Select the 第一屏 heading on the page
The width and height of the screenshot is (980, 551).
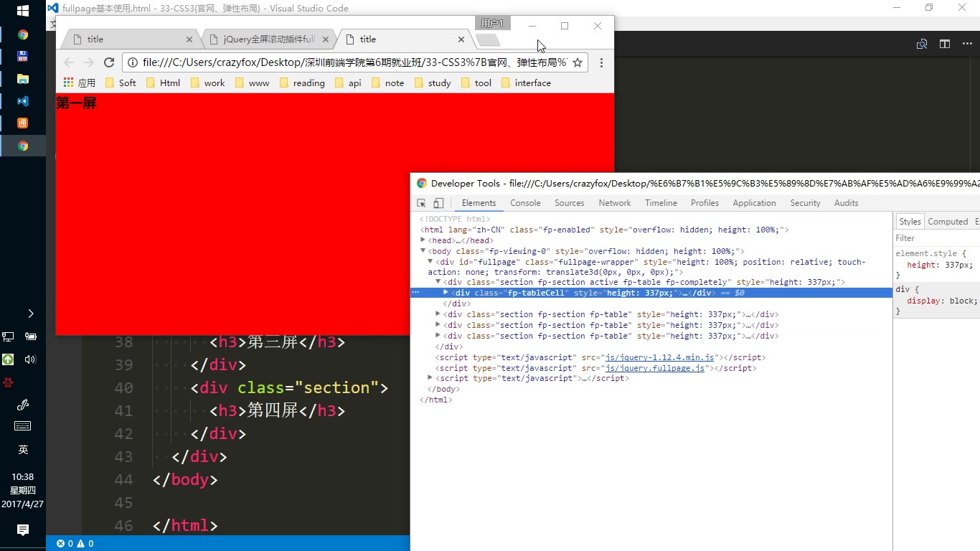(76, 103)
